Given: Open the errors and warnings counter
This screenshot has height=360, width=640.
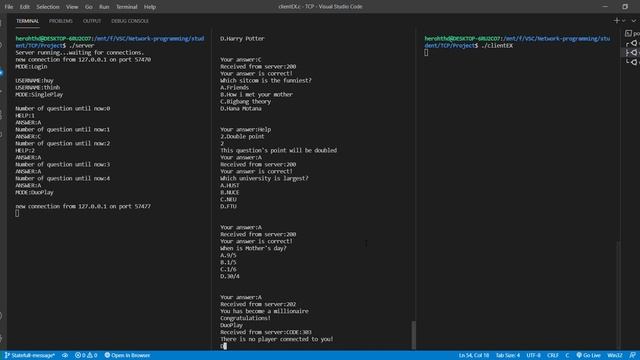Looking at the screenshot, I should [x=86, y=356].
